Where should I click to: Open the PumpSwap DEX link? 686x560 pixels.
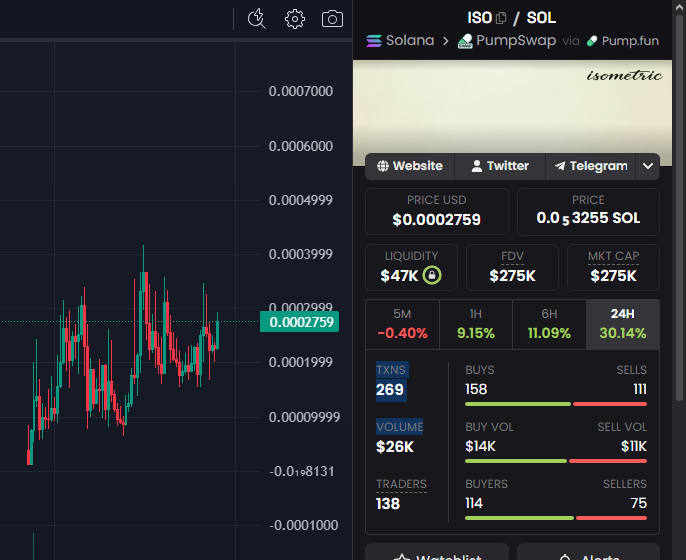tap(507, 41)
